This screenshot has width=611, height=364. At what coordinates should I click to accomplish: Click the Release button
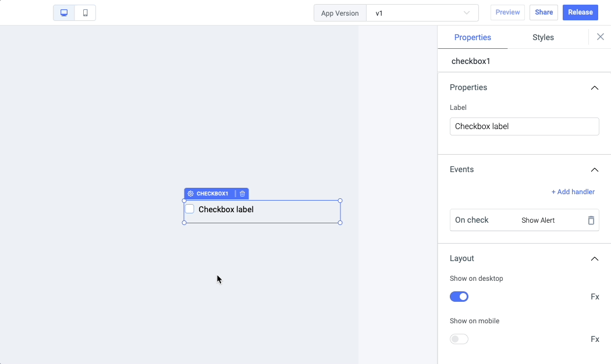[580, 12]
